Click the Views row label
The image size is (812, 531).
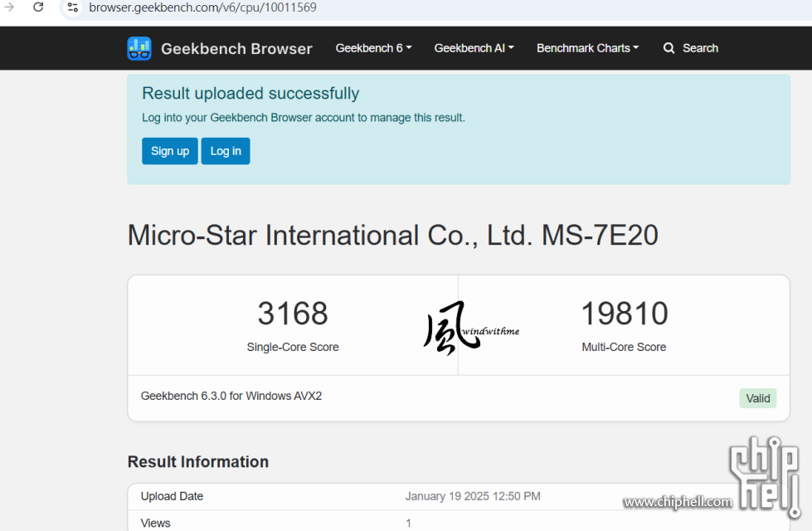coord(155,524)
